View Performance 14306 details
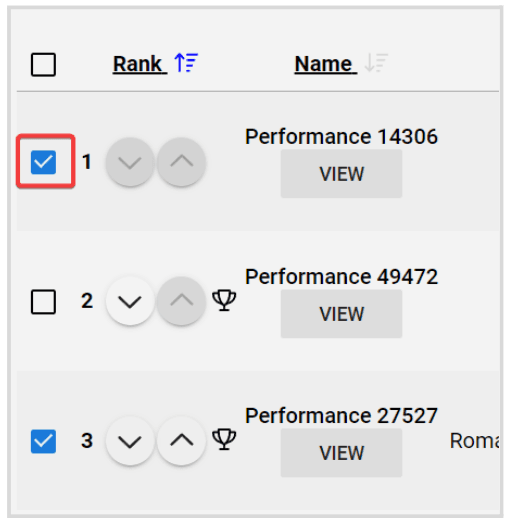This screenshot has height=528, width=510. pyautogui.click(x=341, y=174)
